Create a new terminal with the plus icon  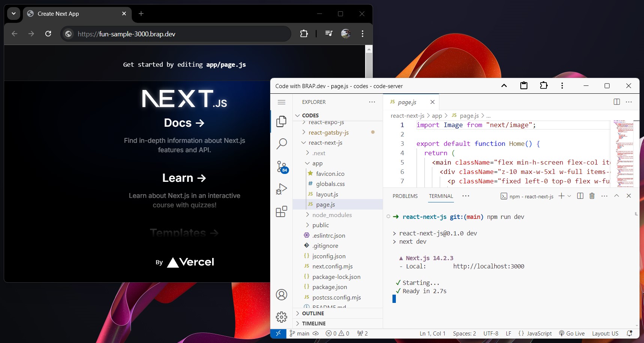560,196
